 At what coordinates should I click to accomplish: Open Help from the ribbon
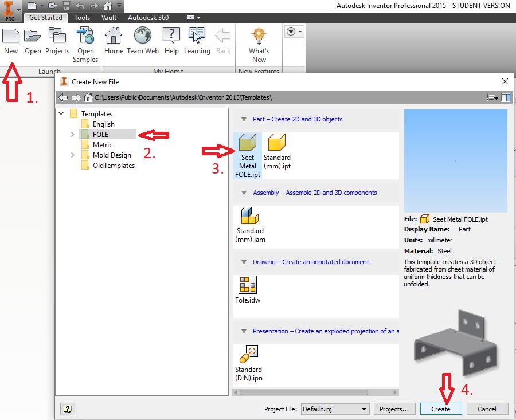click(x=171, y=41)
